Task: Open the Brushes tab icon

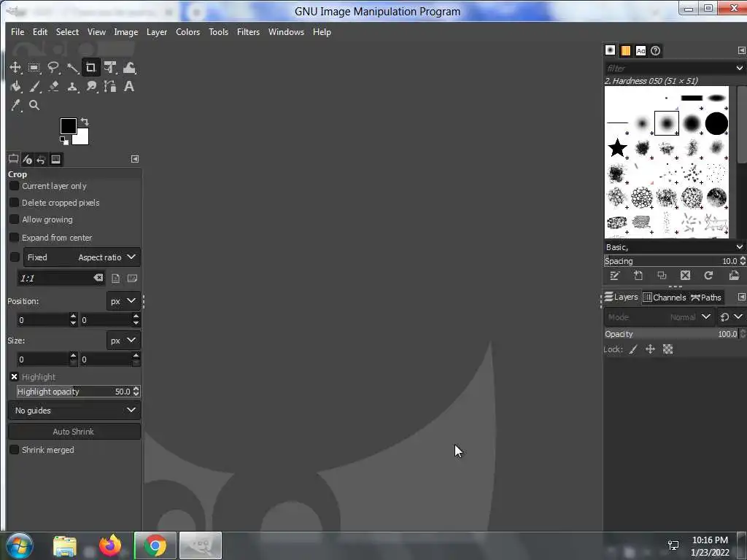Action: (611, 50)
